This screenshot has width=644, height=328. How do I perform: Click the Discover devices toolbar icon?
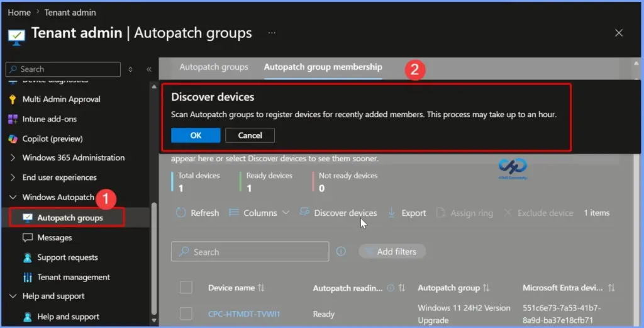coord(304,212)
